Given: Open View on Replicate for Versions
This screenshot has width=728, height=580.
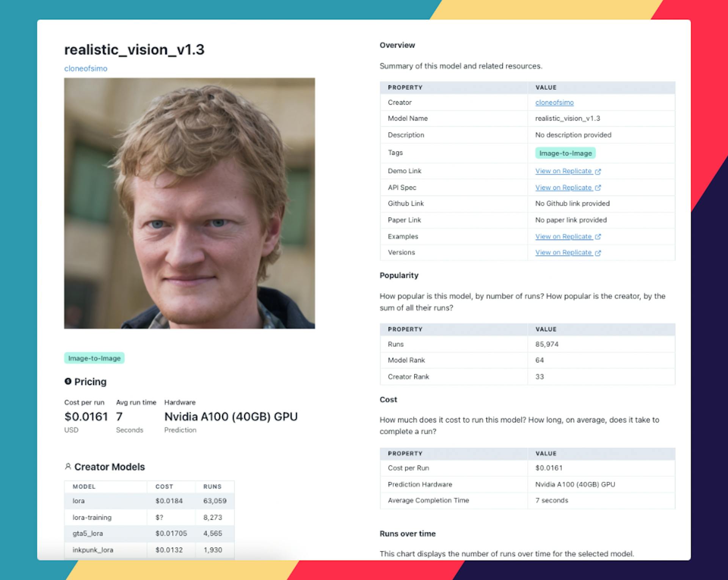Looking at the screenshot, I should tap(563, 253).
